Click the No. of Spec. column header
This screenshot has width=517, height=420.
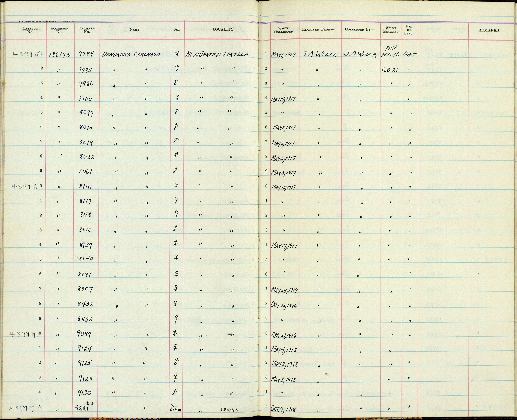point(409,30)
